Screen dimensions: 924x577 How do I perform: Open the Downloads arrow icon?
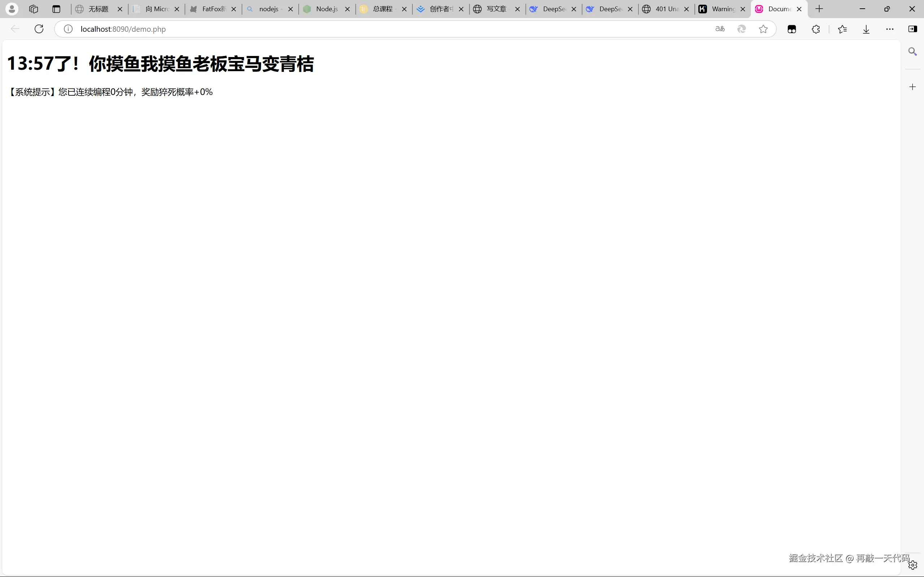866,29
